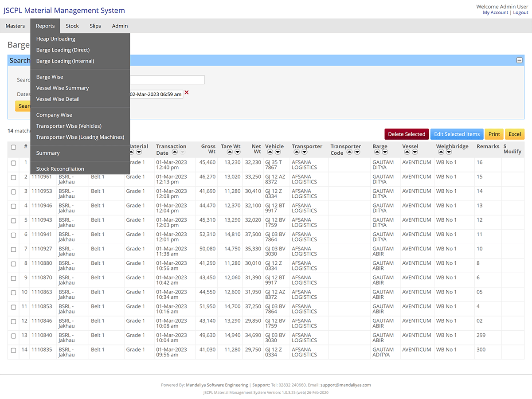Sort Vehicle column ascending
This screenshot has width=532, height=399.
(270, 152)
